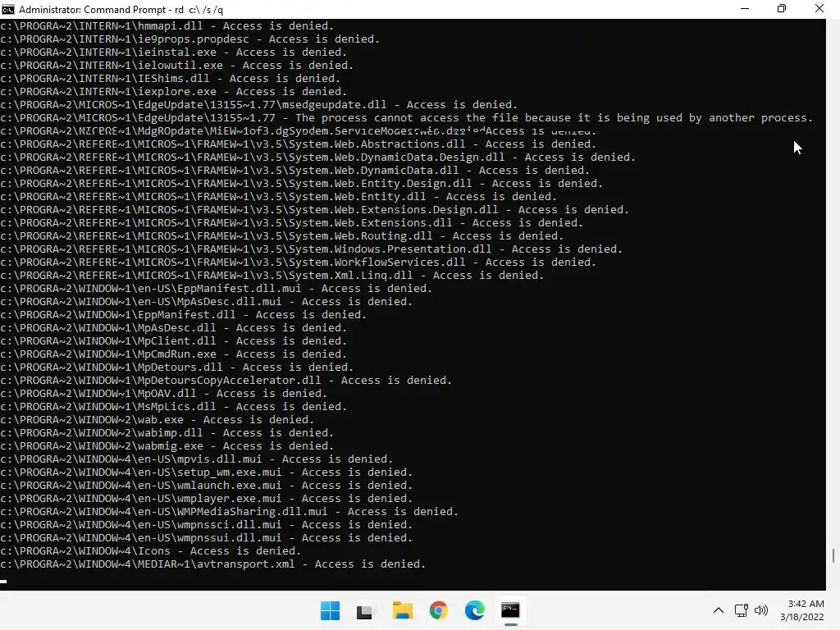Viewport: 840px width, 630px height.
Task: Click the msedgeupdate.dll line
Action: pyautogui.click(x=258, y=104)
